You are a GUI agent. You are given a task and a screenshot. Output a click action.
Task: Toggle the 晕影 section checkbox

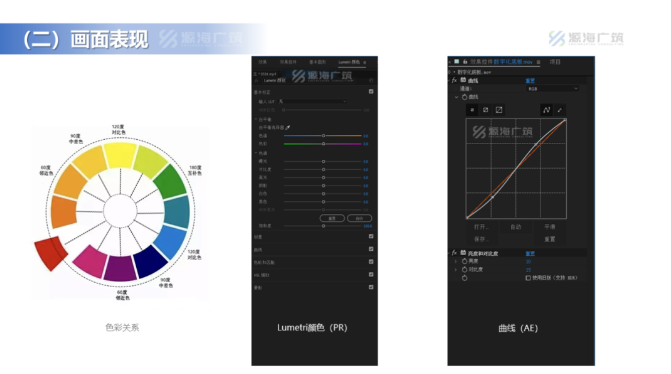pyautogui.click(x=371, y=287)
